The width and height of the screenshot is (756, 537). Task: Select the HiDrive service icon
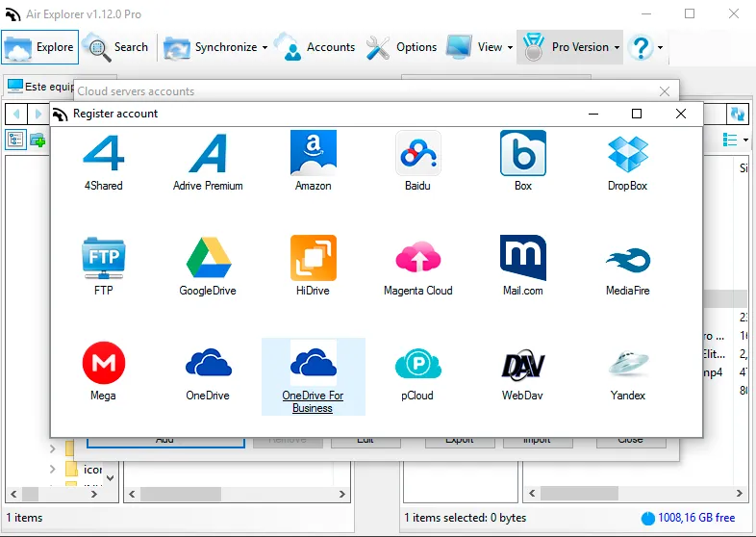pos(313,267)
